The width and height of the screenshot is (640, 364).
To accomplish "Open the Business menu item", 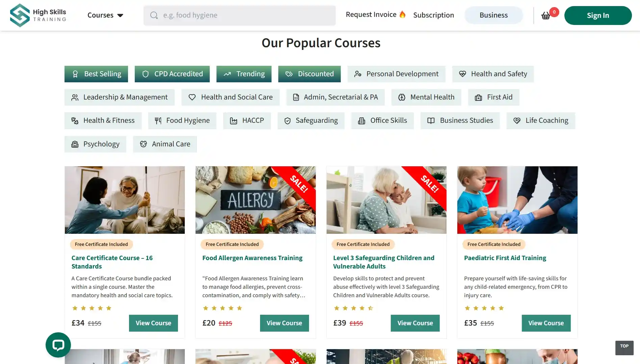I will pyautogui.click(x=493, y=15).
